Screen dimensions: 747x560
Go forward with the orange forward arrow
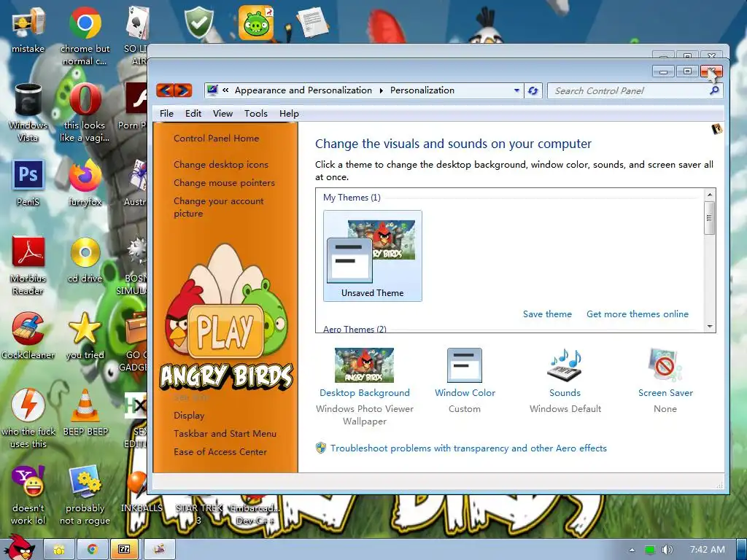pyautogui.click(x=183, y=90)
